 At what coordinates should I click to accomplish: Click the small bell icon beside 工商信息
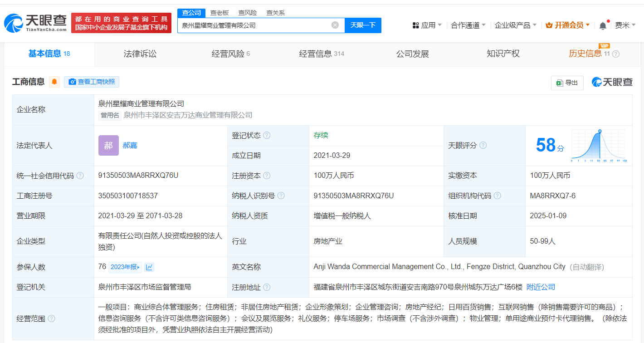point(54,82)
